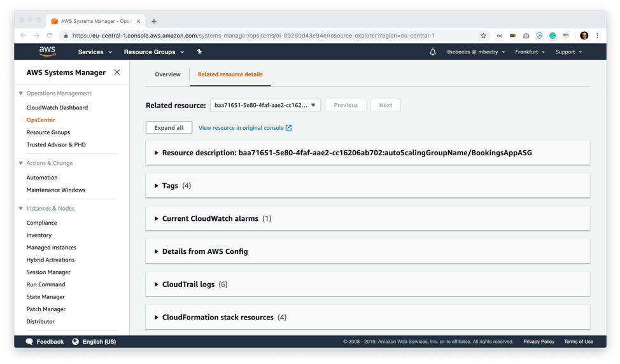Open the notifications bell icon

[433, 52]
